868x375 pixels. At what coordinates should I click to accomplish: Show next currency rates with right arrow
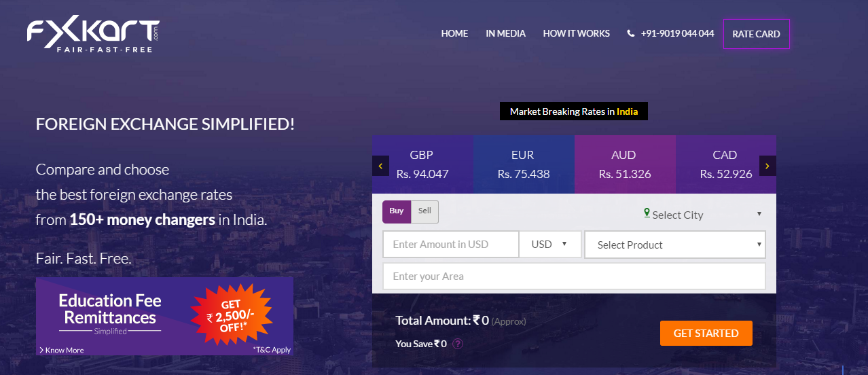click(x=767, y=166)
